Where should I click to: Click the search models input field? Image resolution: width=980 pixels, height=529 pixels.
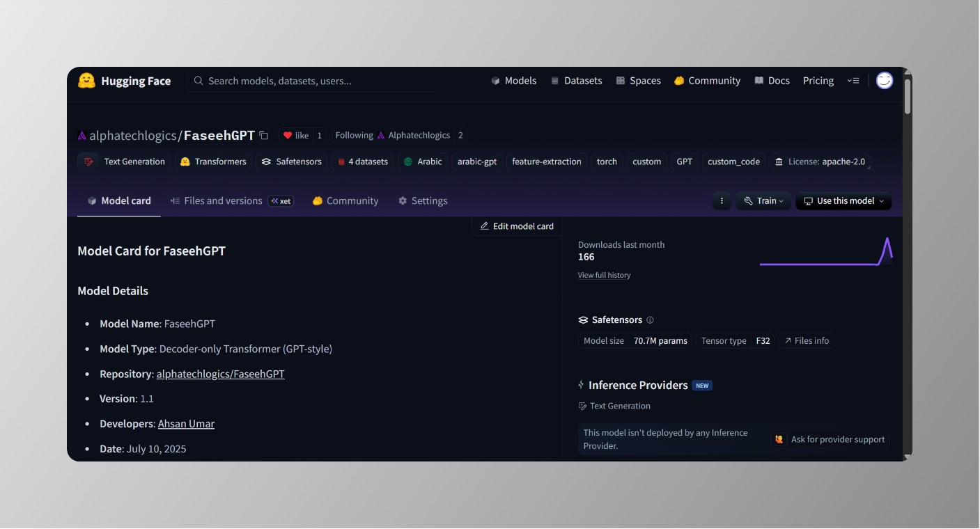[x=313, y=81]
